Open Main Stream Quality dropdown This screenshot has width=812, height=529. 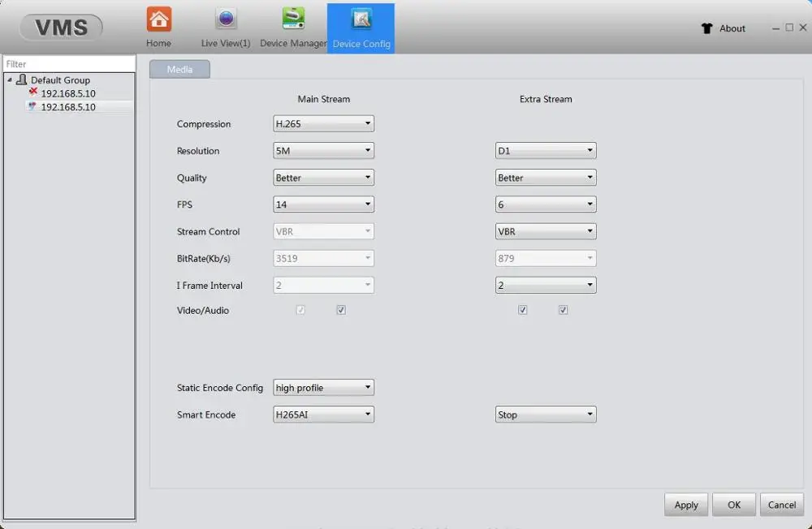coord(324,178)
